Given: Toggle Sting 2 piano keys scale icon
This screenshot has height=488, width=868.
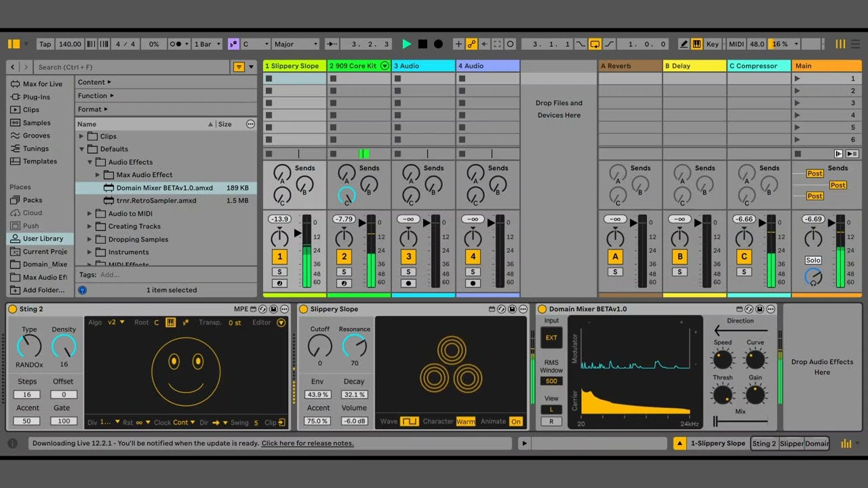Looking at the screenshot, I should pyautogui.click(x=170, y=323).
